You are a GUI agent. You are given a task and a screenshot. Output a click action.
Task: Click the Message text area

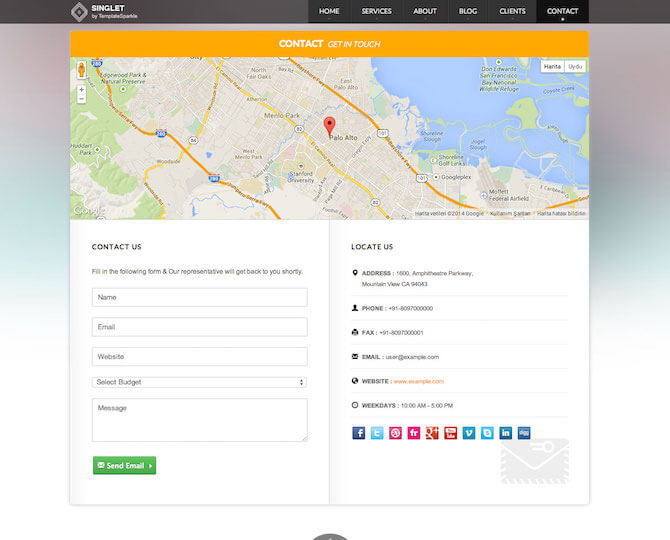(200, 420)
